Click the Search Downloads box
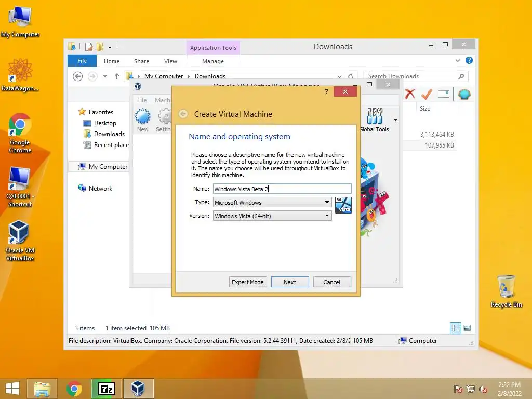The height and width of the screenshot is (399, 532). point(416,76)
